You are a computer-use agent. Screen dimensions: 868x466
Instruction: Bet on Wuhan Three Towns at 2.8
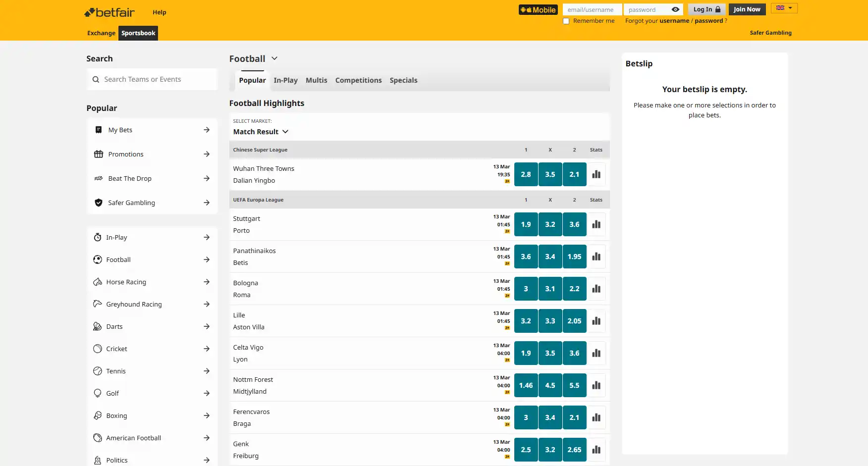tap(526, 174)
